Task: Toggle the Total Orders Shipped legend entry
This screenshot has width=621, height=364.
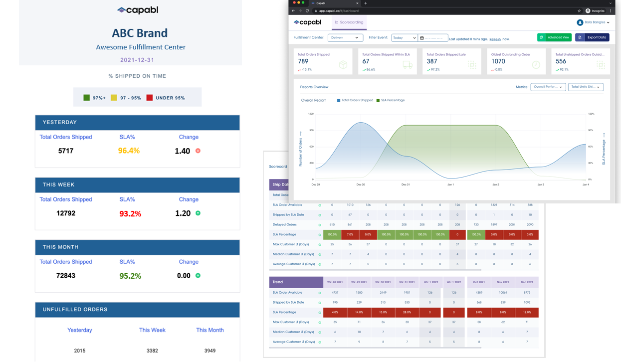Action: click(x=355, y=100)
